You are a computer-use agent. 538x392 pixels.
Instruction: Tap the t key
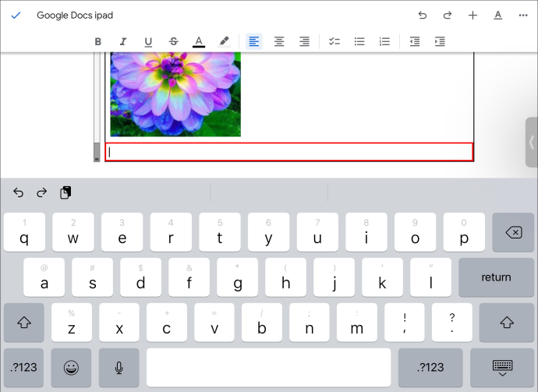220,232
